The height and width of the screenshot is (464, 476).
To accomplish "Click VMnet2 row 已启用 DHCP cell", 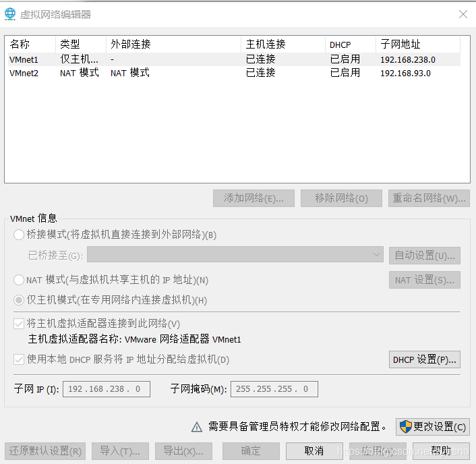I will coord(345,73).
